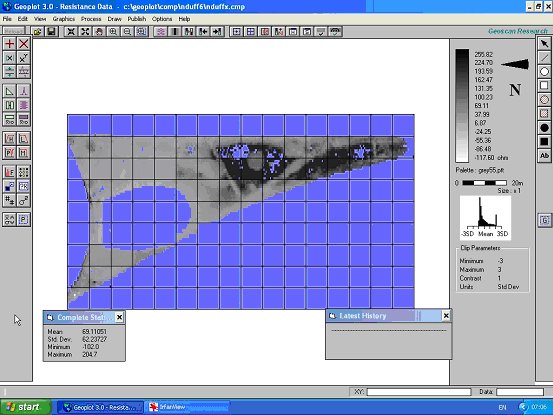Switch to IrfanView in the taskbar
This screenshot has height=415, width=553.
pyautogui.click(x=186, y=407)
